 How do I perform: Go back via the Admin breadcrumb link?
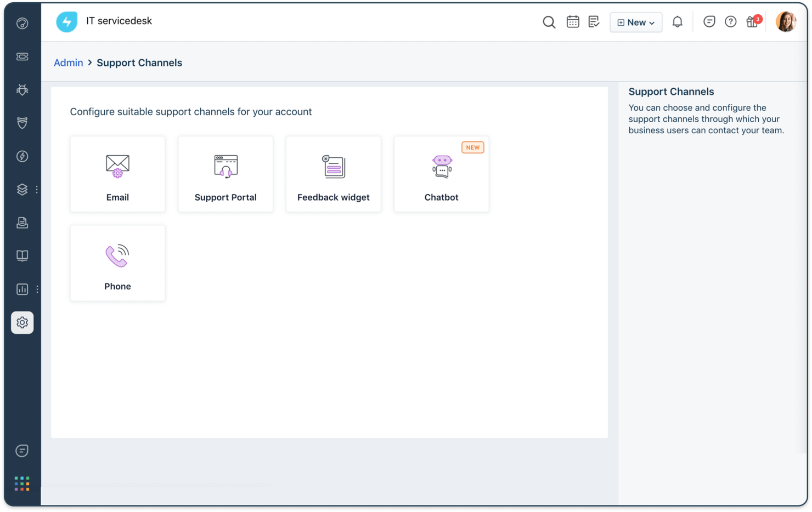68,62
